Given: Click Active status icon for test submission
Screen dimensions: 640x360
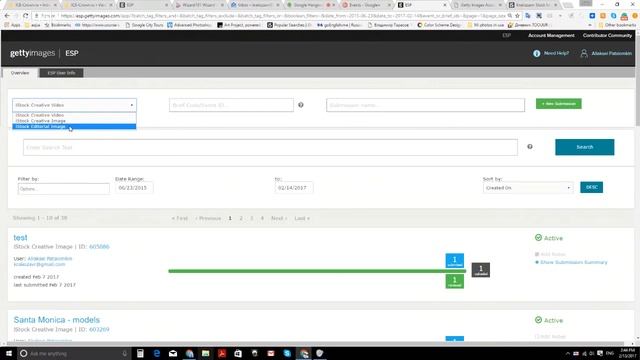Looking at the screenshot, I should pos(538,238).
